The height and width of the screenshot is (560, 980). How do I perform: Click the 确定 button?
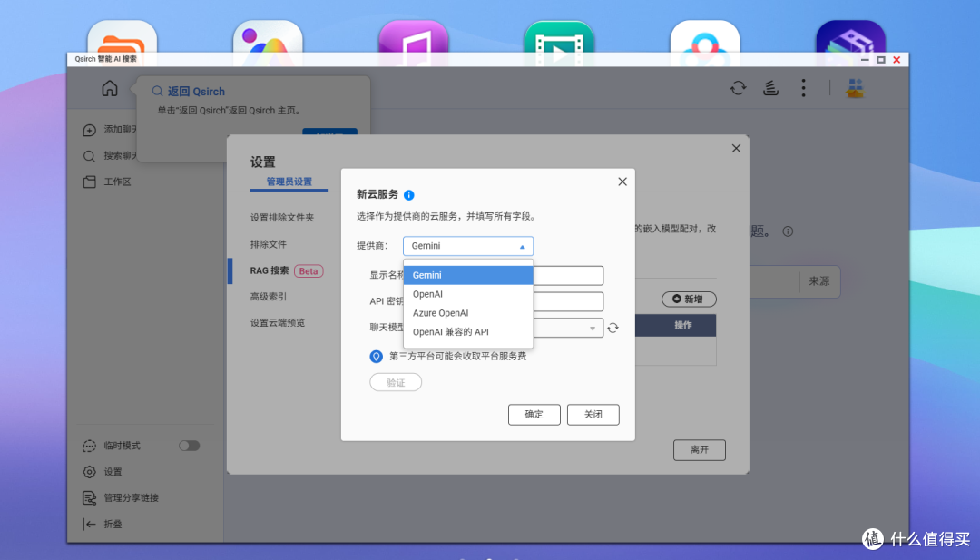(x=534, y=415)
